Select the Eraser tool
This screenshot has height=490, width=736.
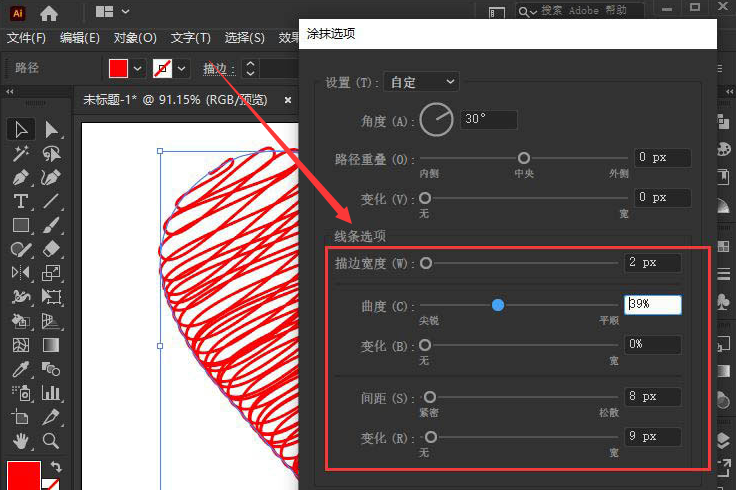click(51, 249)
